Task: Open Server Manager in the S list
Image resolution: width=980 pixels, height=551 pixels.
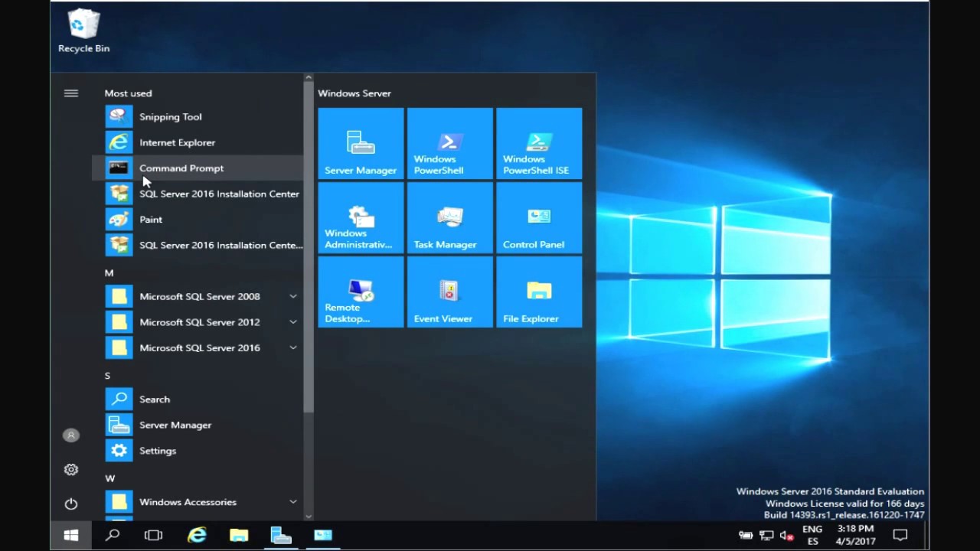Action: coord(198,425)
